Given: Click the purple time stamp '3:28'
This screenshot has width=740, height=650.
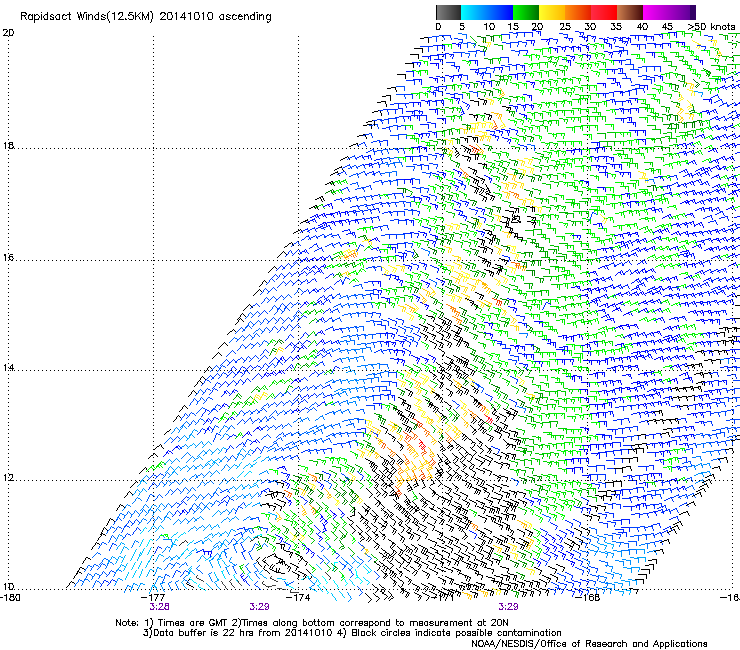Looking at the screenshot, I should [x=160, y=607].
